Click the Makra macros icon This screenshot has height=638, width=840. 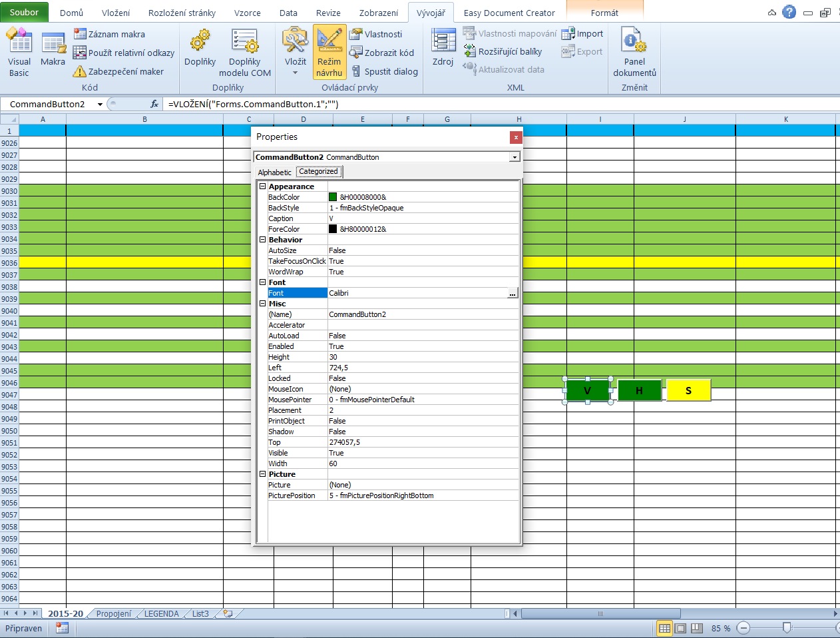pos(53,53)
